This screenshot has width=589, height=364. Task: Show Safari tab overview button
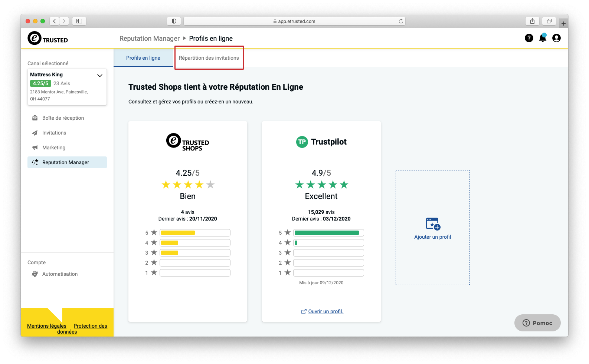click(549, 21)
